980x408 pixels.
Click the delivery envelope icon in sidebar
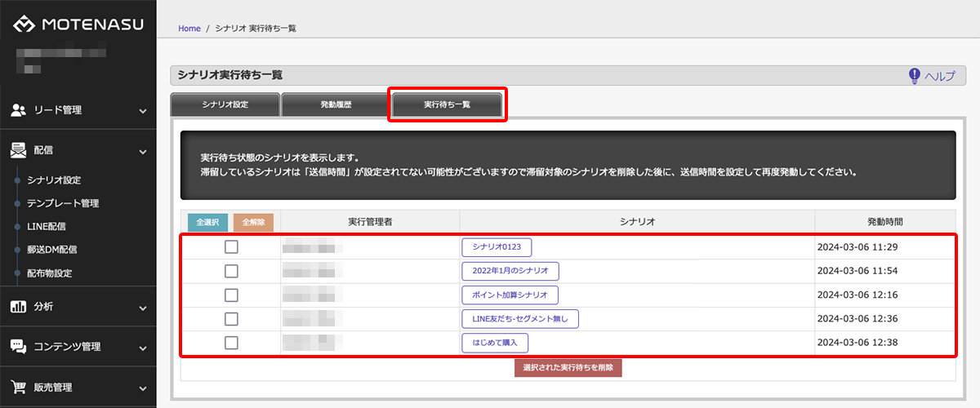18,150
